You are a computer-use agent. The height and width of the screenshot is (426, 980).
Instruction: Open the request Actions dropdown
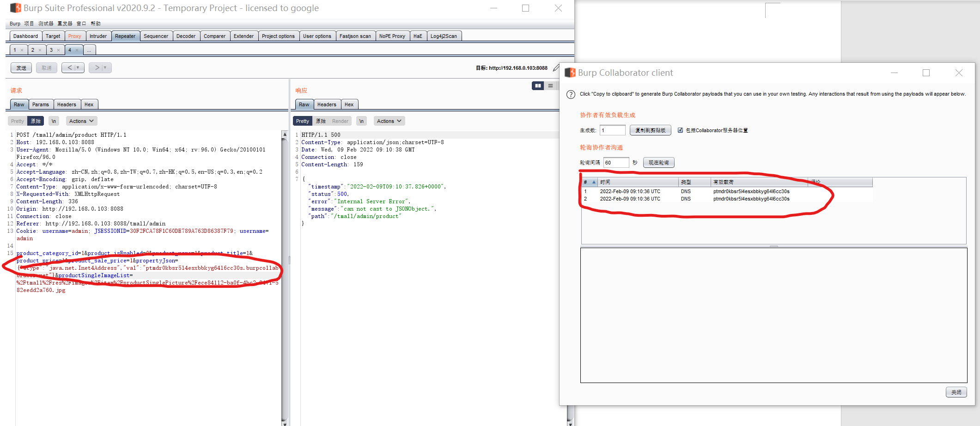coord(81,121)
